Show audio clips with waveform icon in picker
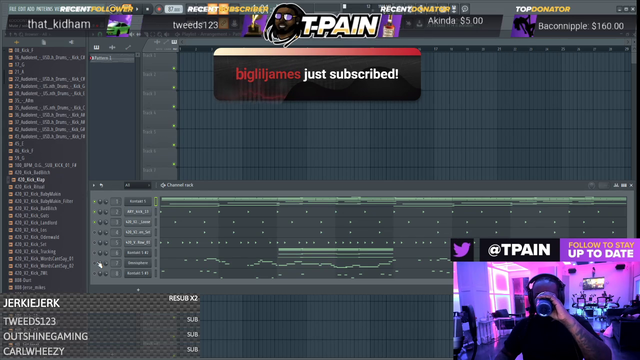The width and height of the screenshot is (640, 360). [x=112, y=47]
